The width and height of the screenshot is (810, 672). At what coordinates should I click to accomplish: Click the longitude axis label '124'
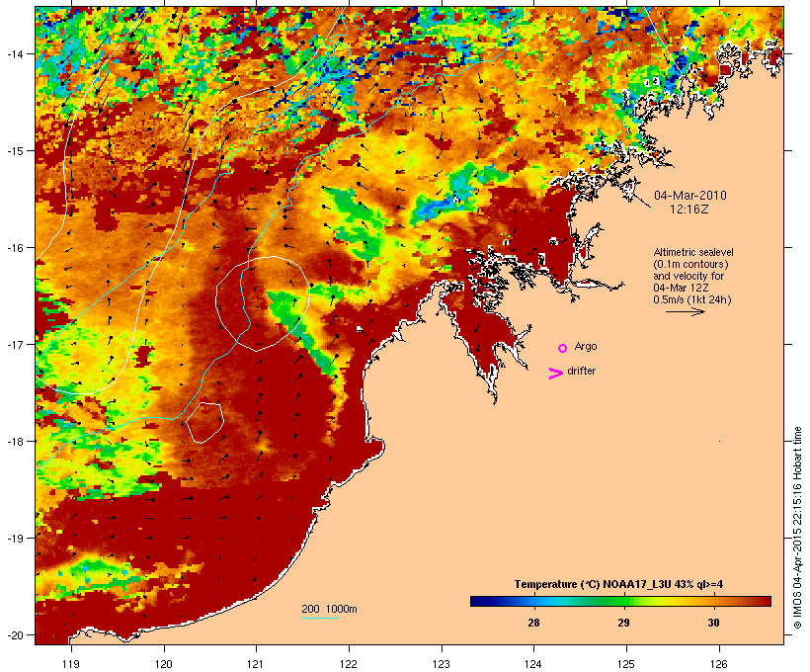tap(533, 664)
